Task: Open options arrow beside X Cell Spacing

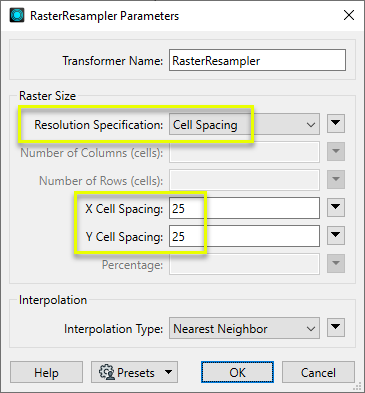Action: (336, 207)
